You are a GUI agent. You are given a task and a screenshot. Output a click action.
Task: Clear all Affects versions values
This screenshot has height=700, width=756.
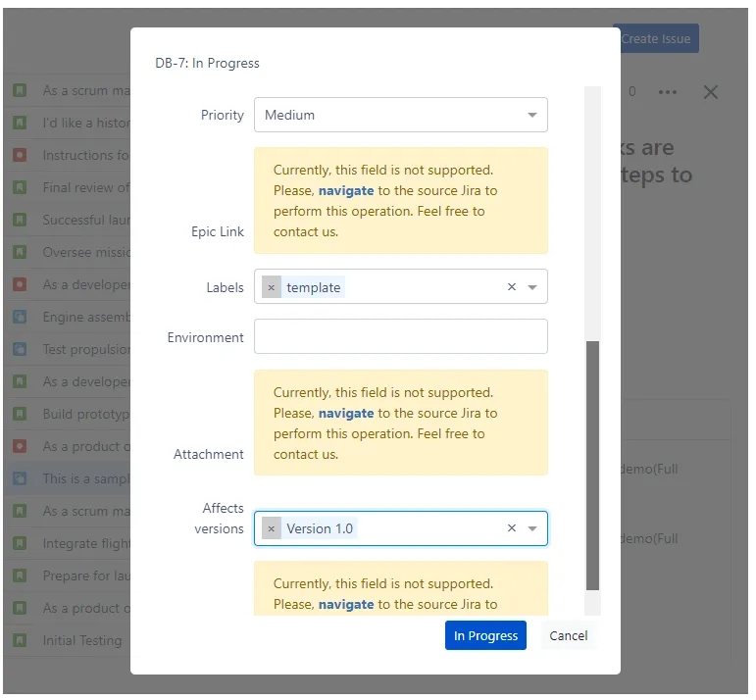coord(512,528)
